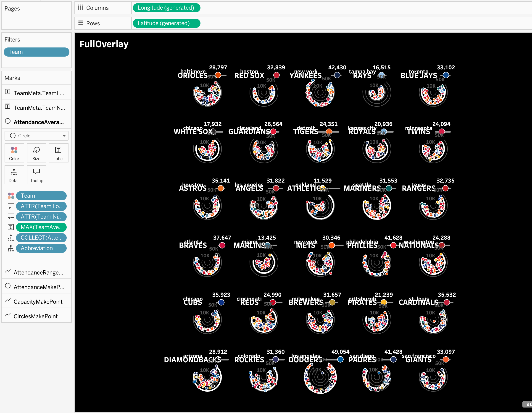Image resolution: width=532 pixels, height=413 pixels.
Task: Click tooltip icon beside ATTR(Team Lo.. pill
Action: 11,206
